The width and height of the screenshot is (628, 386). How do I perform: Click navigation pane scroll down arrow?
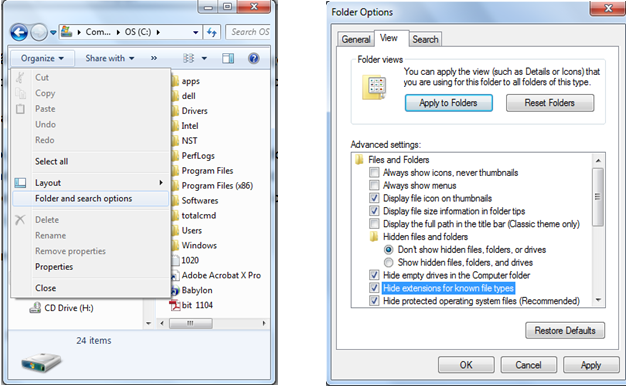tap(149, 323)
